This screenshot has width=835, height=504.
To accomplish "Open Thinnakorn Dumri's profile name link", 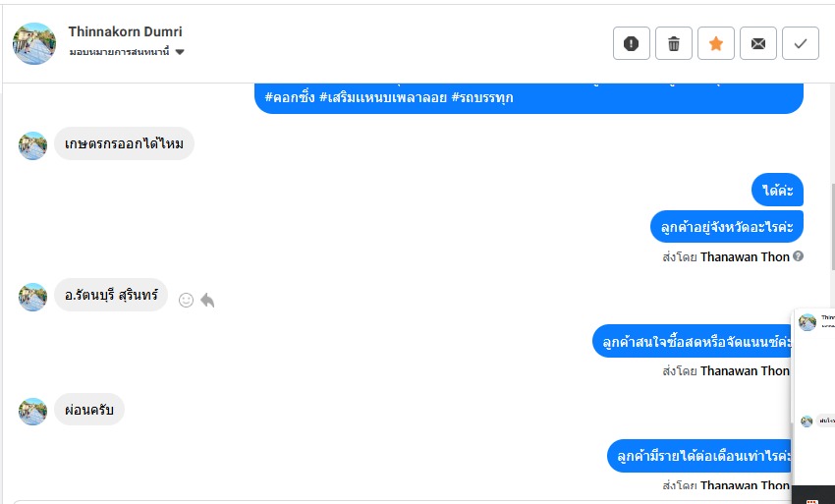I will coord(125,31).
